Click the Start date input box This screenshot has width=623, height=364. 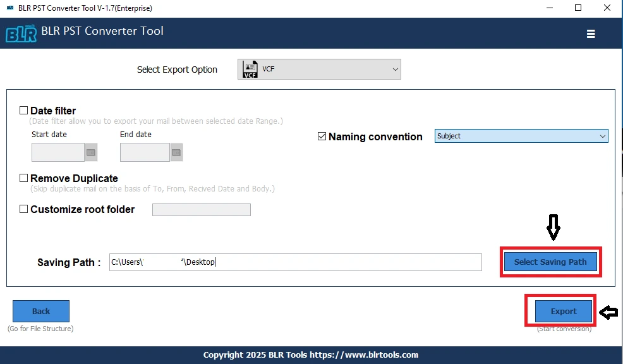tap(57, 152)
